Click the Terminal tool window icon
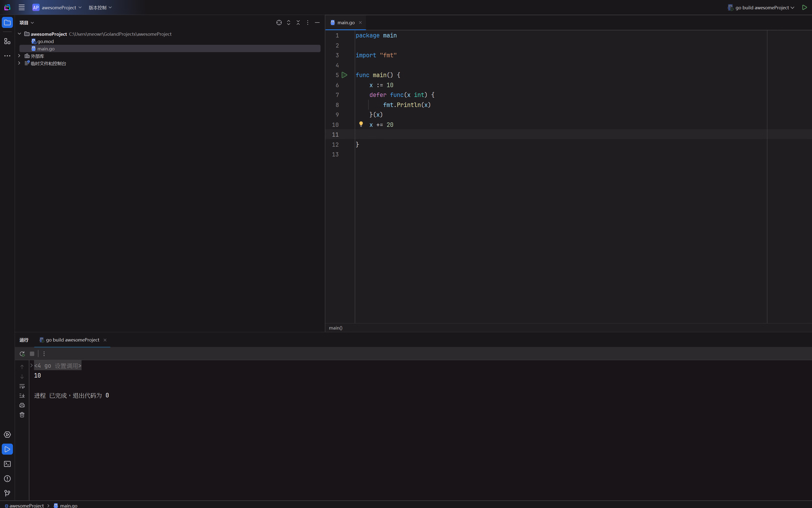 tap(7, 464)
